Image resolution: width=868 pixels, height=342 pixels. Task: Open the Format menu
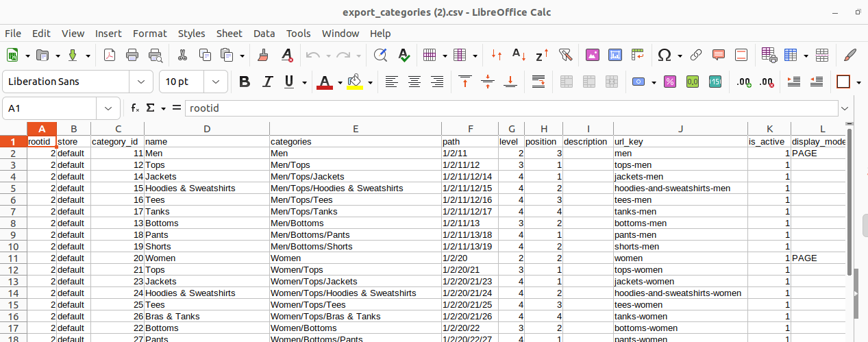point(149,34)
